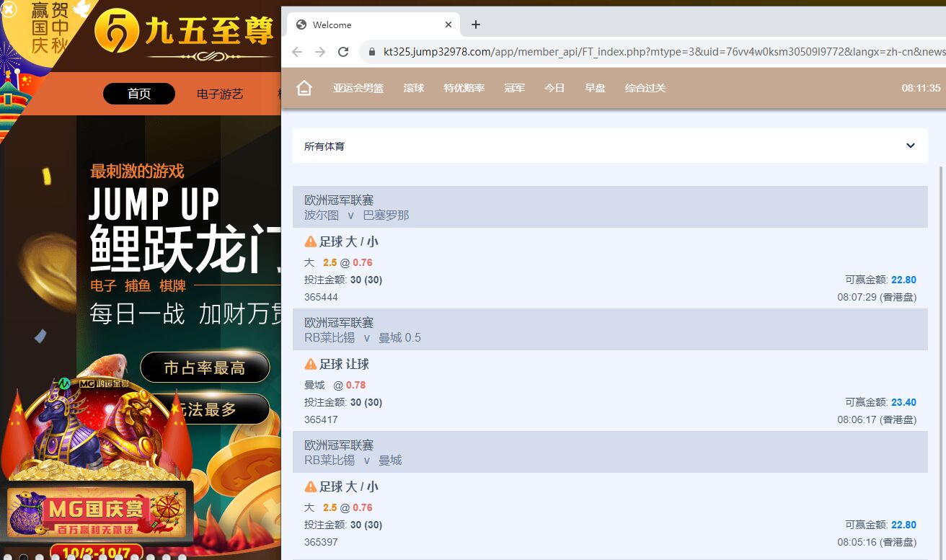946x560 pixels.
Task: Open a new browser tab
Action: click(476, 25)
